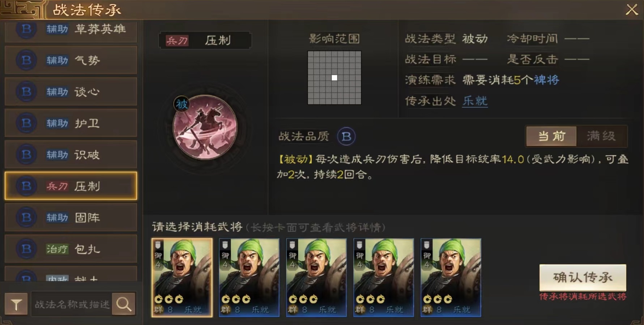Viewport: 644px width, 325px height.
Task: Click the B quality badge beside 战法品质
Action: [x=346, y=136]
